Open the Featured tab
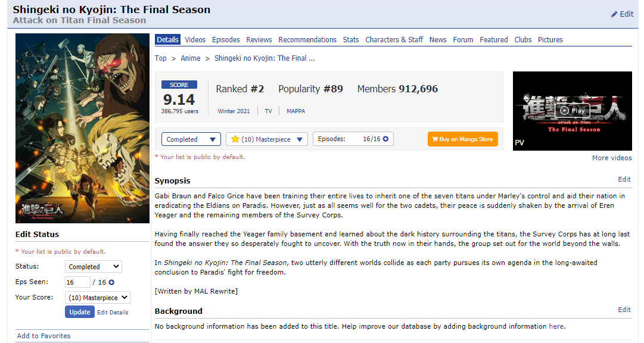This screenshot has height=343, width=644. click(494, 40)
